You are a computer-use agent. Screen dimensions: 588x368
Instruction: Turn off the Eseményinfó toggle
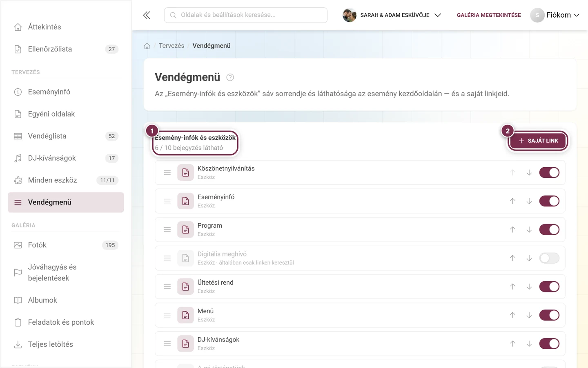point(549,201)
